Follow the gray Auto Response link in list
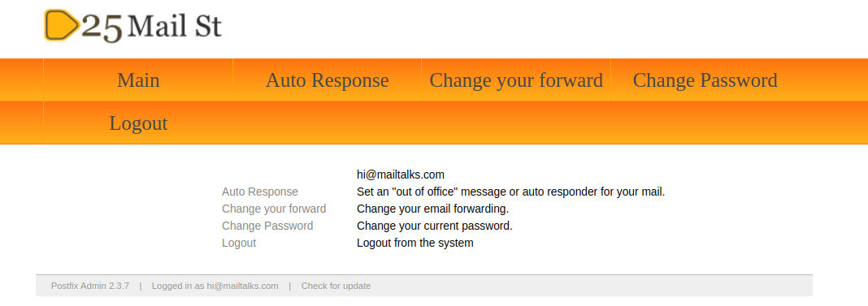Screen dimensions: 868x306 [259, 192]
